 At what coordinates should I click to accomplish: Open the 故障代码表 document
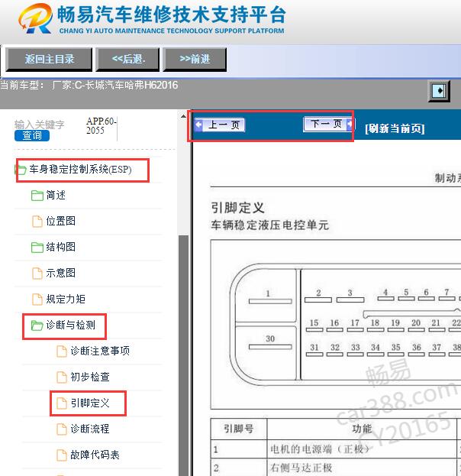(x=95, y=455)
